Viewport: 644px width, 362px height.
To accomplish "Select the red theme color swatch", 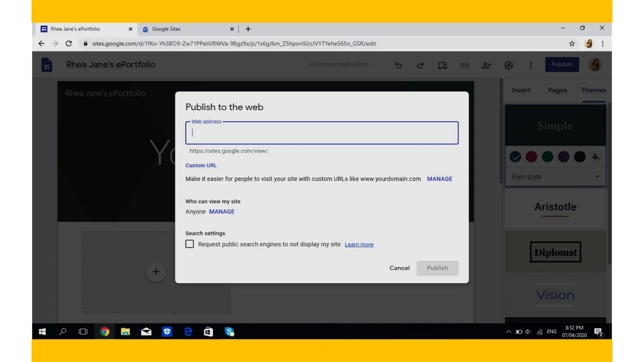I will [x=531, y=157].
